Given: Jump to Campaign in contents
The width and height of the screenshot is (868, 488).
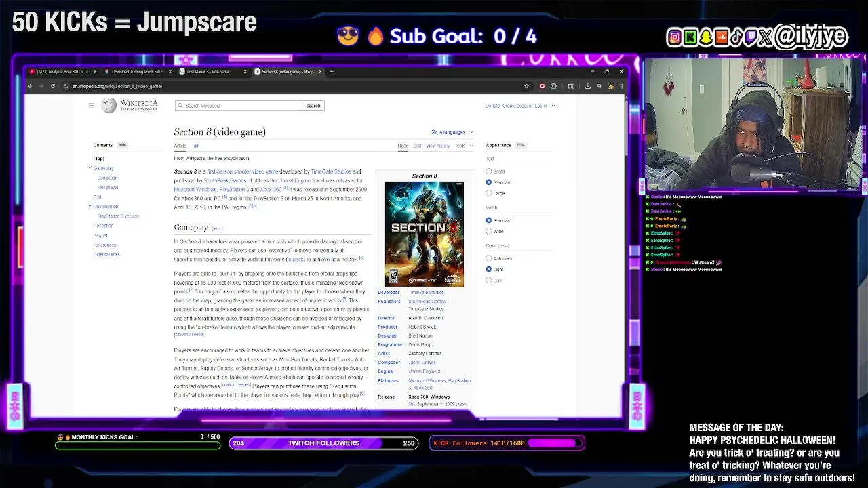Looking at the screenshot, I should [107, 178].
